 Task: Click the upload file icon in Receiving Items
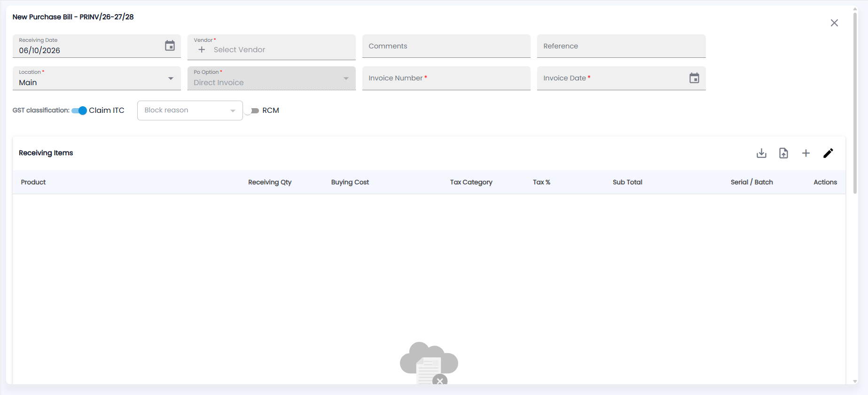tap(783, 153)
